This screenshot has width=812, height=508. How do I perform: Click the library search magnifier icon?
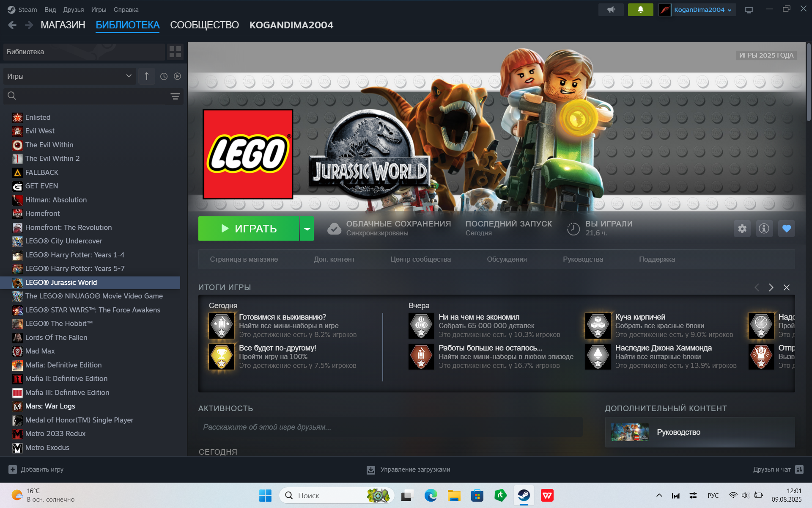(12, 96)
